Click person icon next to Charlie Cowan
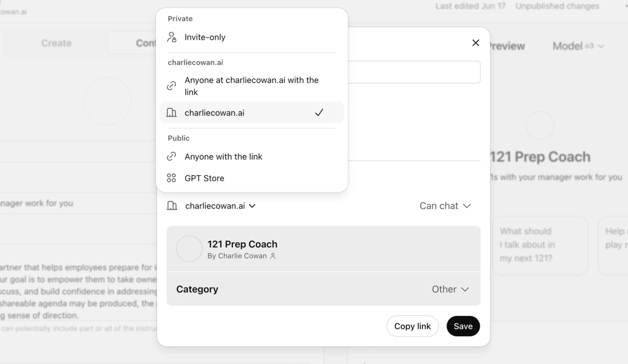Viewport: 628px width, 364px height. (273, 256)
